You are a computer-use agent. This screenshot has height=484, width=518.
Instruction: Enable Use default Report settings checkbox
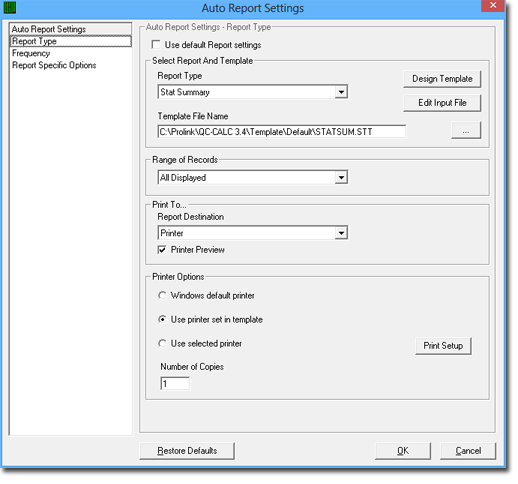click(156, 44)
